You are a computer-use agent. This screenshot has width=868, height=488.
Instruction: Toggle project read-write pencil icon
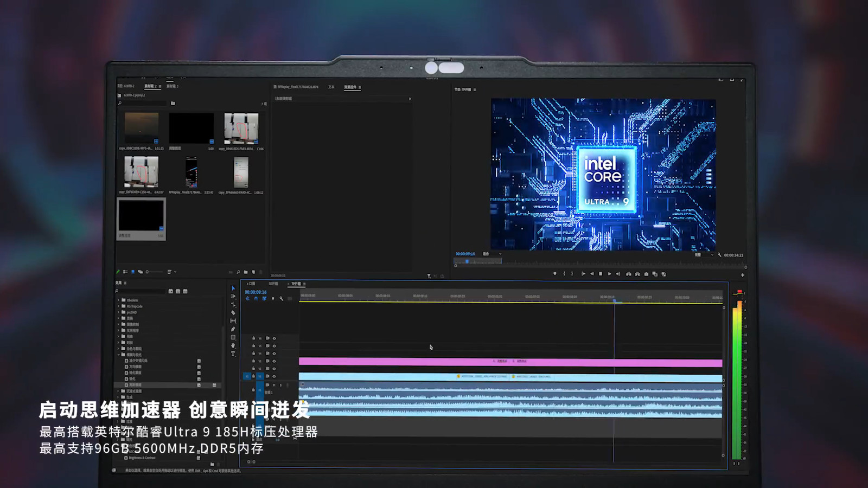tap(118, 272)
